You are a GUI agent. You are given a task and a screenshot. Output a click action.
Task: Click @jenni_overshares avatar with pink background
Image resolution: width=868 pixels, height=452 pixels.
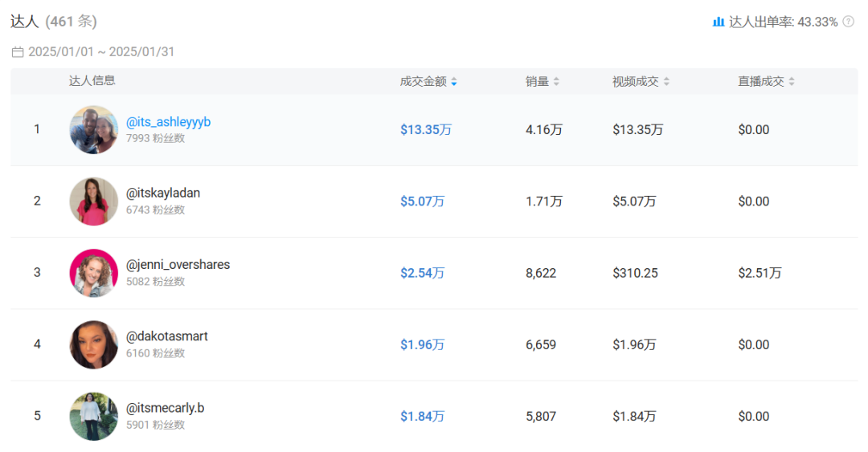pyautogui.click(x=94, y=273)
